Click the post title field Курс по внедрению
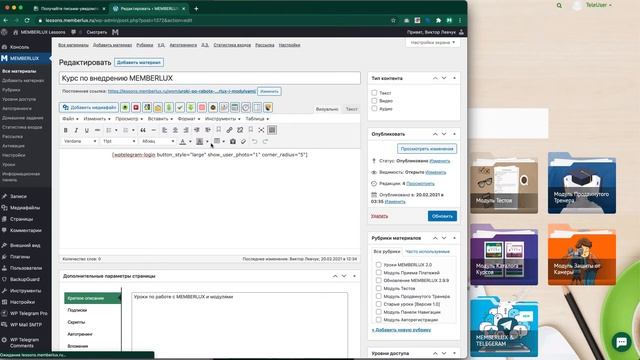This screenshot has height=360, width=640. pyautogui.click(x=210, y=78)
